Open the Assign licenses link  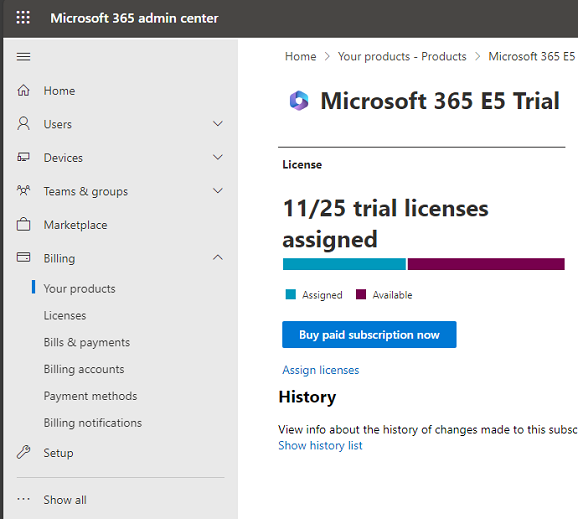tap(320, 370)
